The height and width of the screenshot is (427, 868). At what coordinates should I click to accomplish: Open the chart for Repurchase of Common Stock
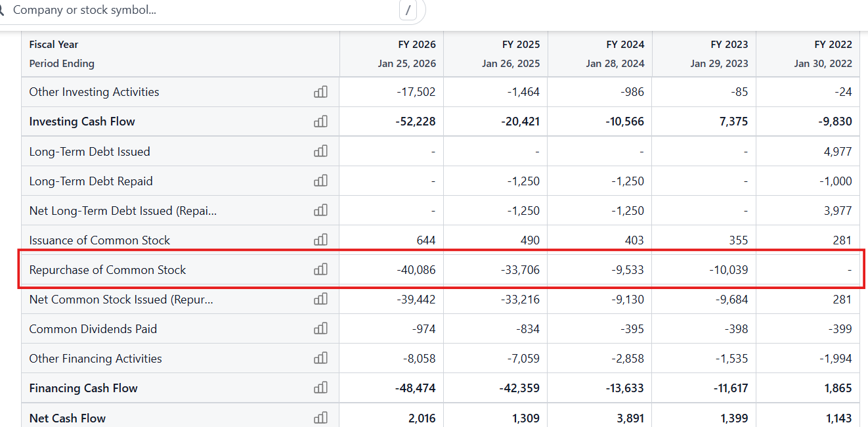320,269
